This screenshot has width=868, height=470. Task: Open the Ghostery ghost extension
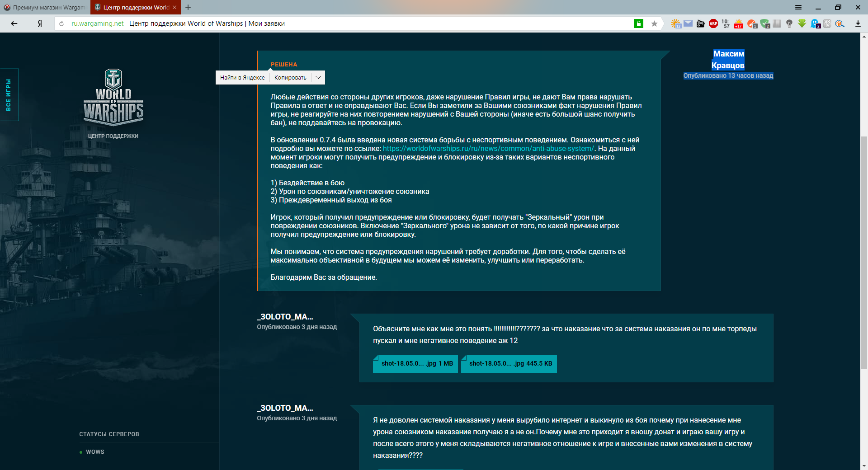815,23
